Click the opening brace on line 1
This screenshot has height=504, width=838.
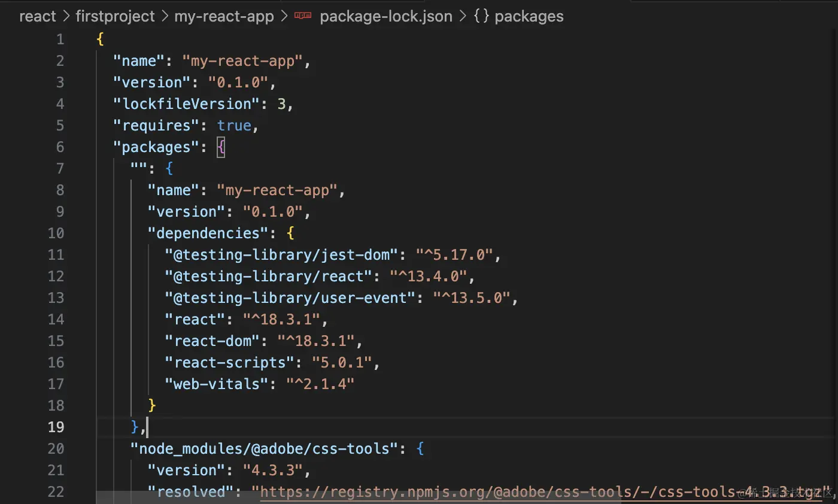pyautogui.click(x=100, y=40)
